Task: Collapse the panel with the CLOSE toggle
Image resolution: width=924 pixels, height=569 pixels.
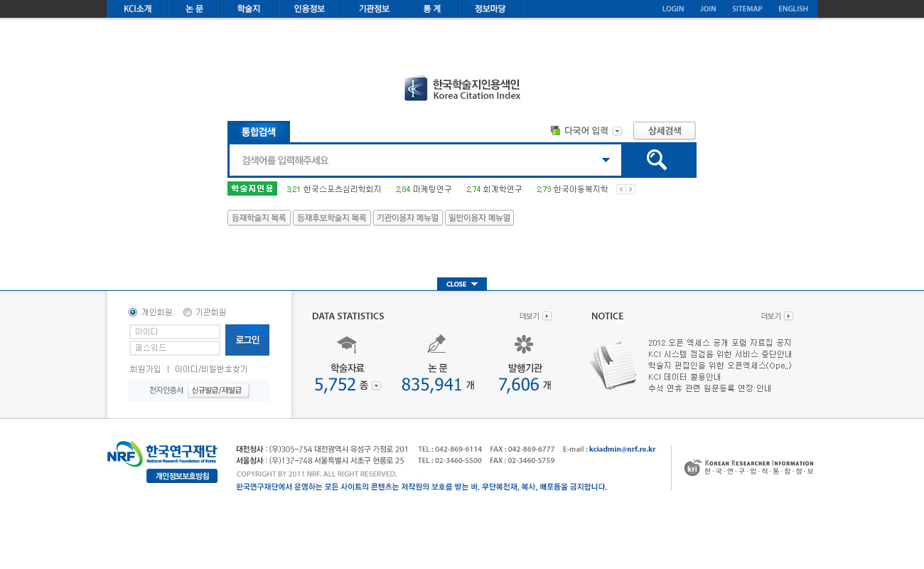Action: tap(462, 284)
